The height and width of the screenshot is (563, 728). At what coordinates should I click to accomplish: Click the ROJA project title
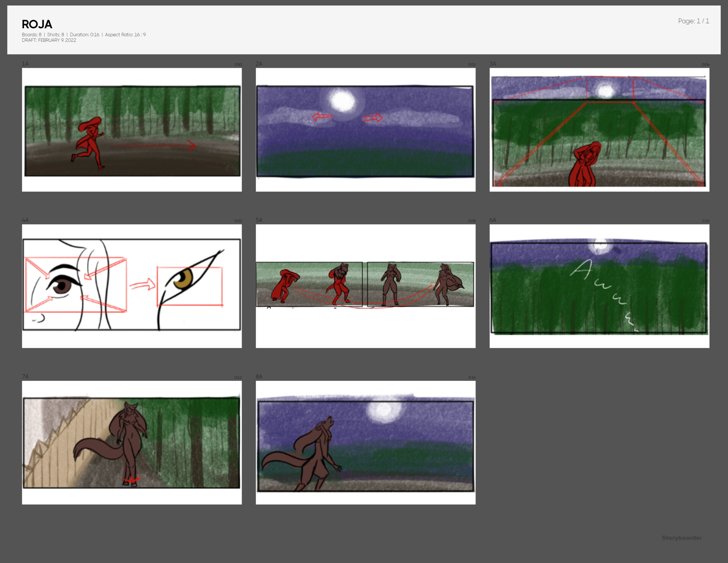coord(37,24)
